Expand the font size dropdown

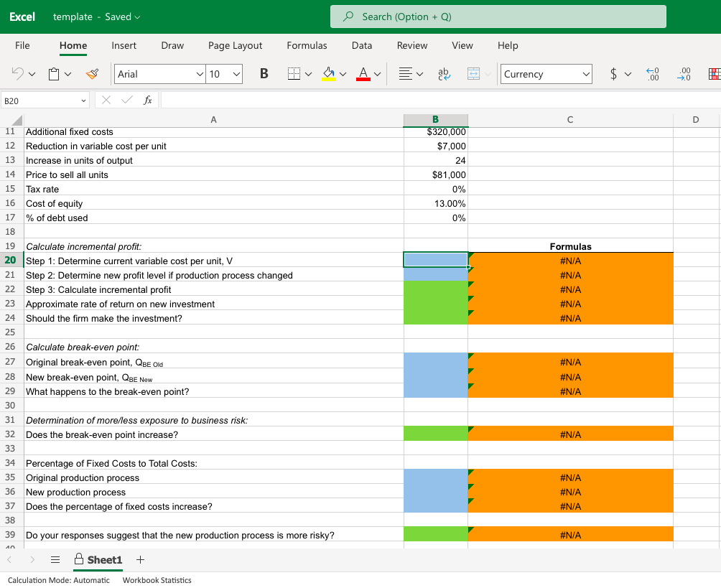tap(236, 74)
